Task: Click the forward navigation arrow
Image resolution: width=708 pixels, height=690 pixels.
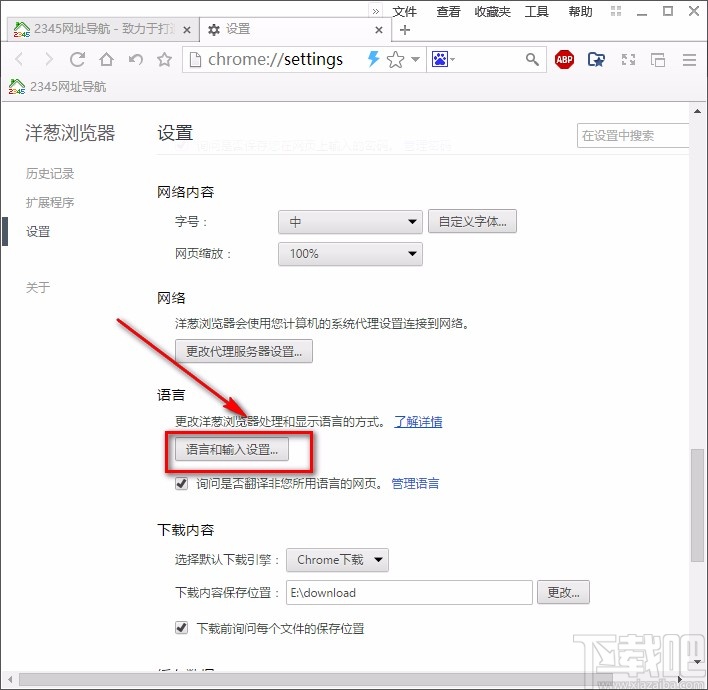Action: click(48, 59)
